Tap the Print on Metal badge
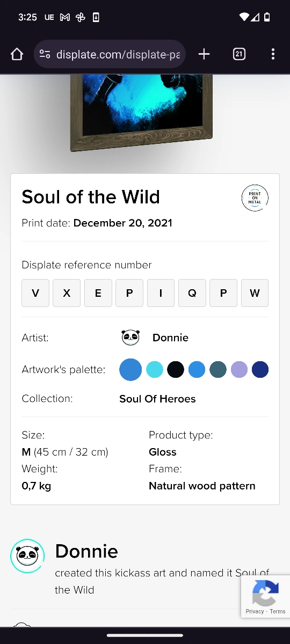This screenshot has width=290, height=644. (x=255, y=198)
